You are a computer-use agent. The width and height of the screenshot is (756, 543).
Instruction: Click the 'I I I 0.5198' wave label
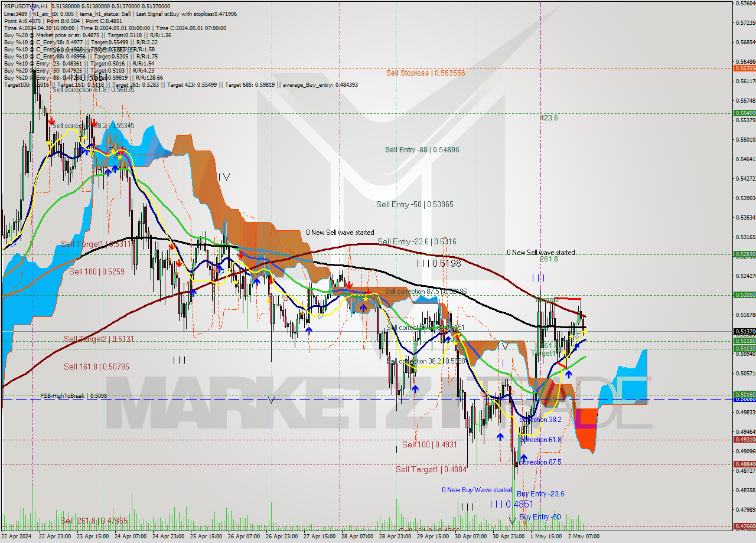pos(439,263)
